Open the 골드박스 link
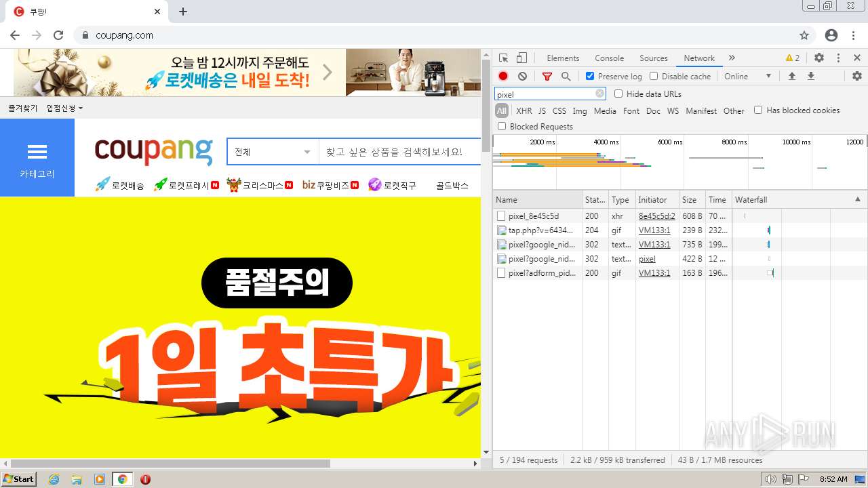The width and height of the screenshot is (868, 488). click(x=452, y=185)
